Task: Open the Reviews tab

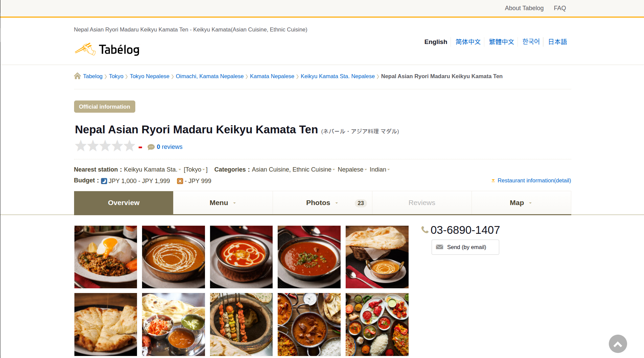Action: [422, 203]
